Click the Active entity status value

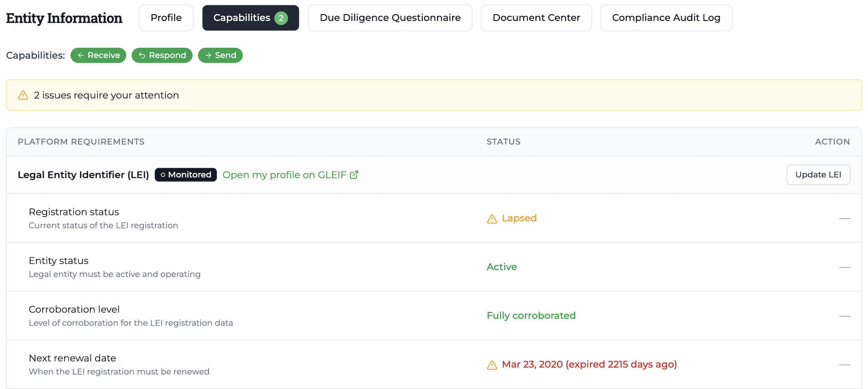tap(502, 267)
